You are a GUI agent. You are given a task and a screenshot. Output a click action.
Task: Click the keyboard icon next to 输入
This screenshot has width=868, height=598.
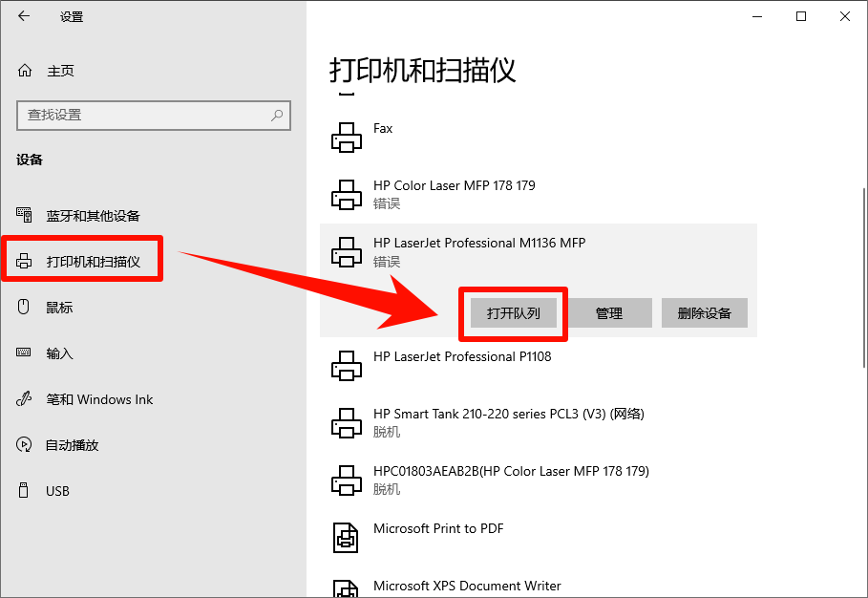coord(23,352)
